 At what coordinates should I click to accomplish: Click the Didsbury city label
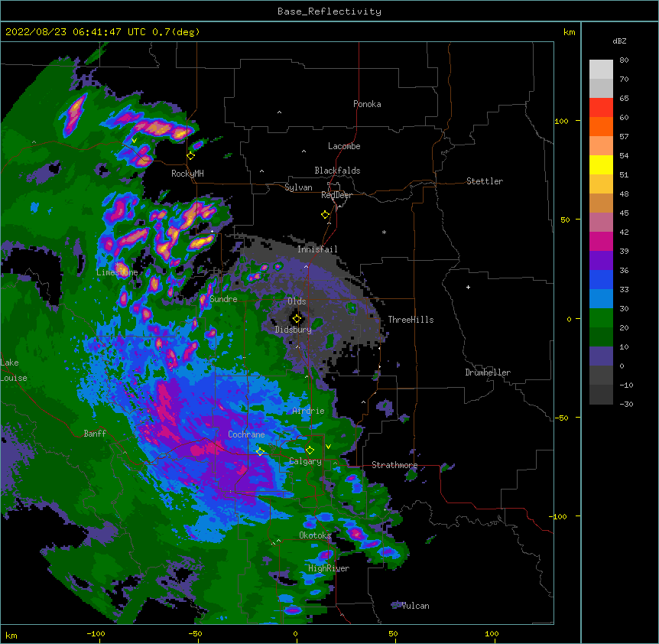click(293, 330)
